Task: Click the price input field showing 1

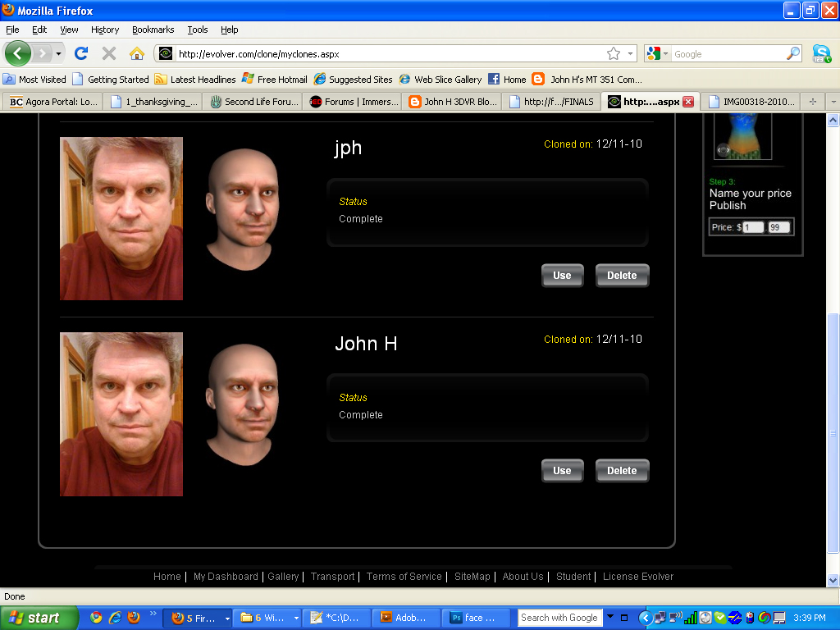Action: 751,226
